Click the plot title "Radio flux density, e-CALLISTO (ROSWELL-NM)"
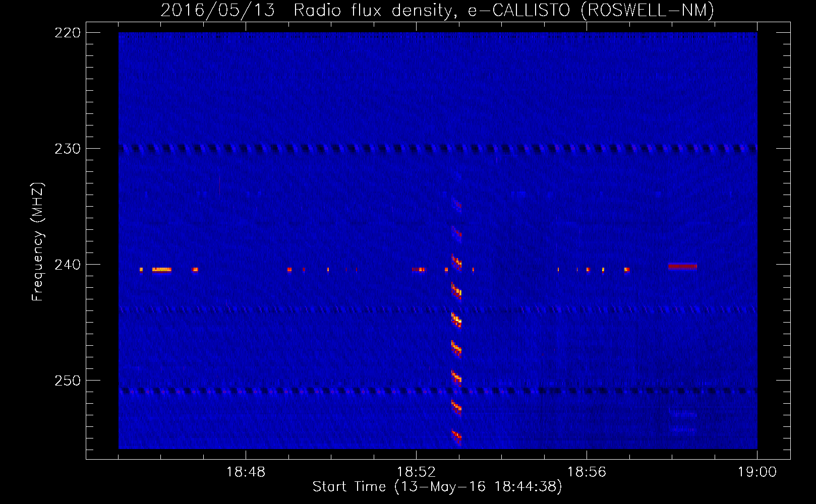816x504 pixels. coord(503,10)
